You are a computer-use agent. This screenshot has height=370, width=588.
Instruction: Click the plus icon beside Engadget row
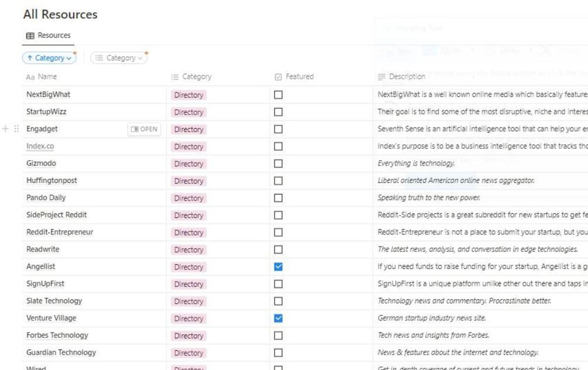pos(6,129)
